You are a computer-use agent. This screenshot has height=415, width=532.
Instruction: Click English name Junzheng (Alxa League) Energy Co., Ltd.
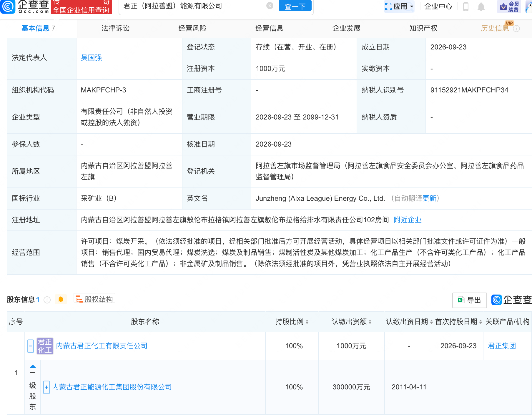320,198
